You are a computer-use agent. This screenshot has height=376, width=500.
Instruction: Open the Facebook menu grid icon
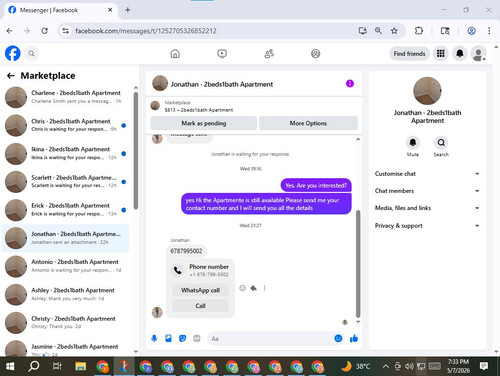tap(441, 53)
